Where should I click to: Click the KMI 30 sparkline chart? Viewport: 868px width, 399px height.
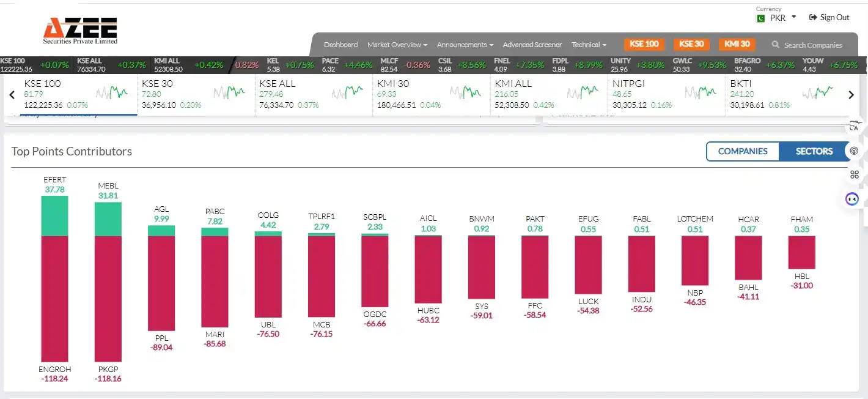[465, 92]
